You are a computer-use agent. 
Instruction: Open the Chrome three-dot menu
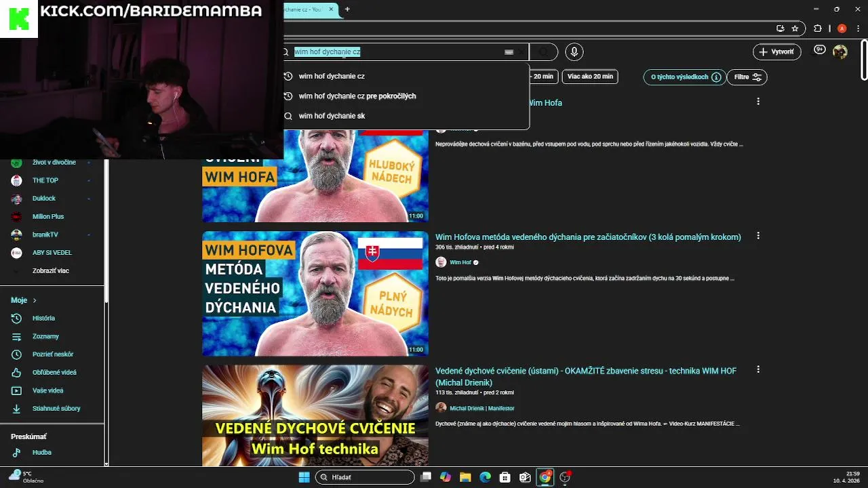[x=858, y=28]
